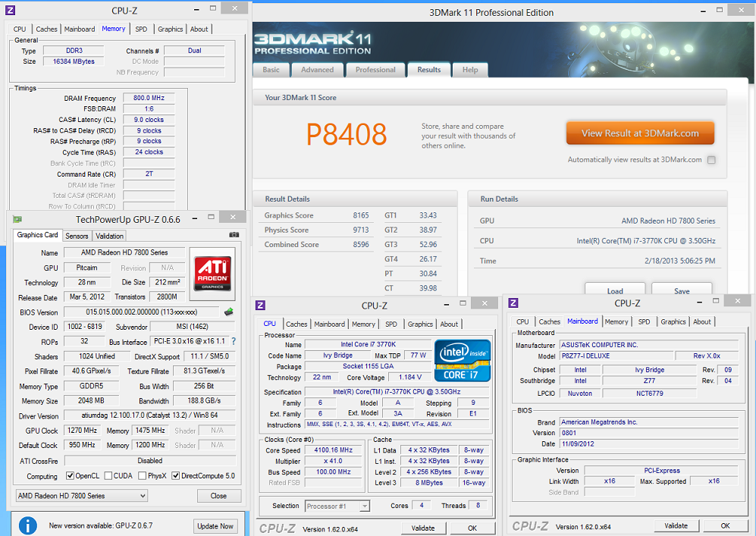Click Validate in the Mainboard CPU-Z window
The width and height of the screenshot is (756, 536).
(x=676, y=526)
